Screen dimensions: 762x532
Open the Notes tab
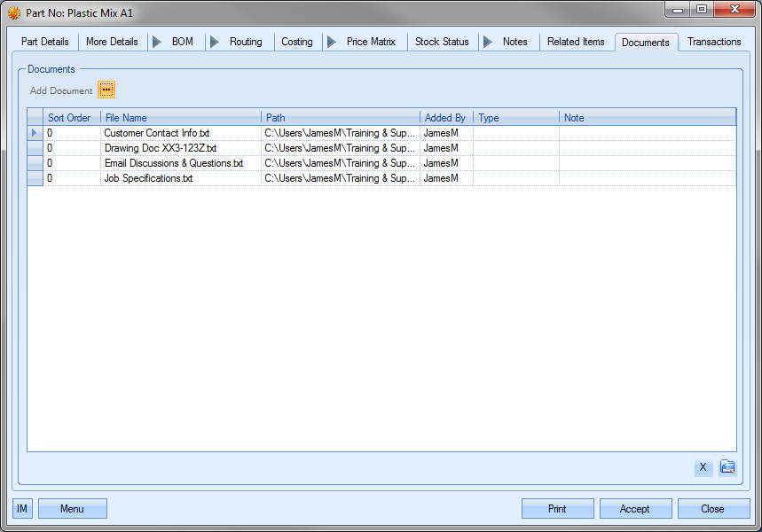[x=515, y=42]
